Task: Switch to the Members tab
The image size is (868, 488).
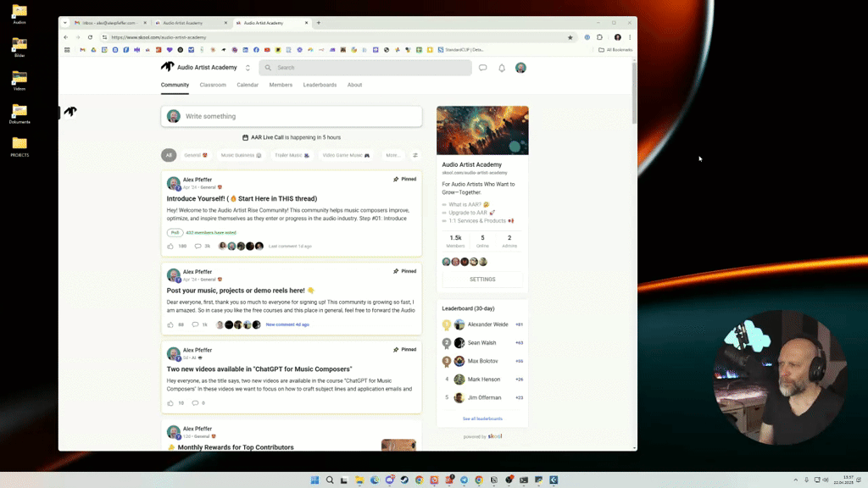Action: (281, 85)
